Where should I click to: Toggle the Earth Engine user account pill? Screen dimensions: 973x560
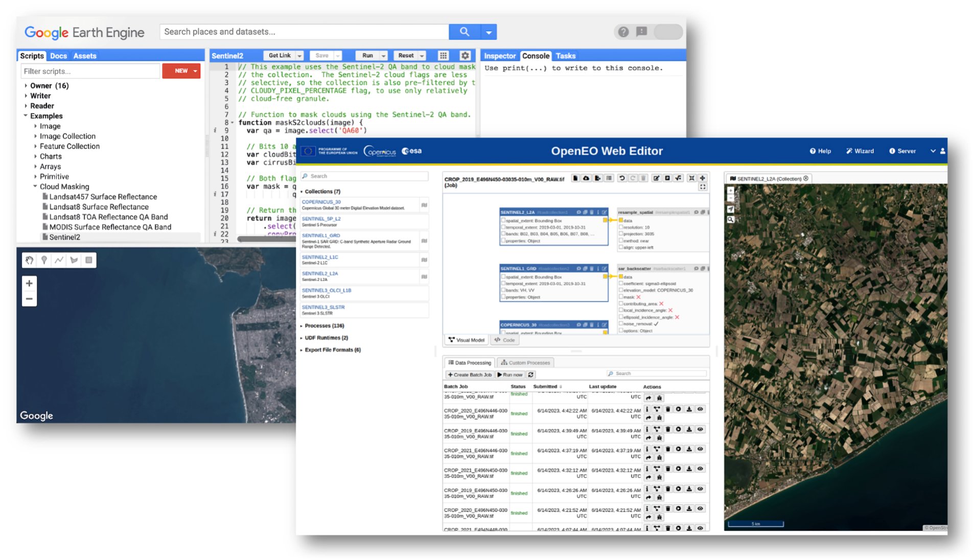click(x=668, y=32)
